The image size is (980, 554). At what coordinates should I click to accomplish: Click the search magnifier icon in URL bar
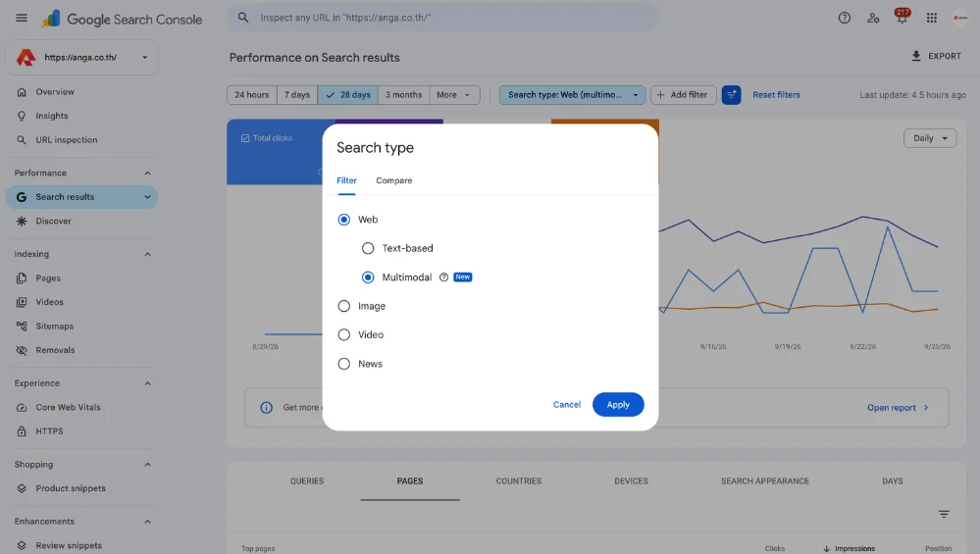243,18
